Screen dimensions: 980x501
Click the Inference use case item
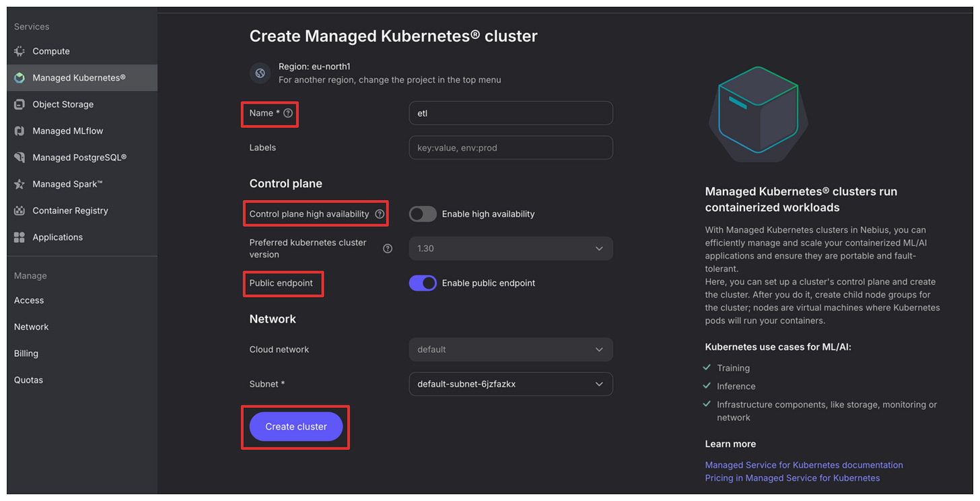point(736,387)
